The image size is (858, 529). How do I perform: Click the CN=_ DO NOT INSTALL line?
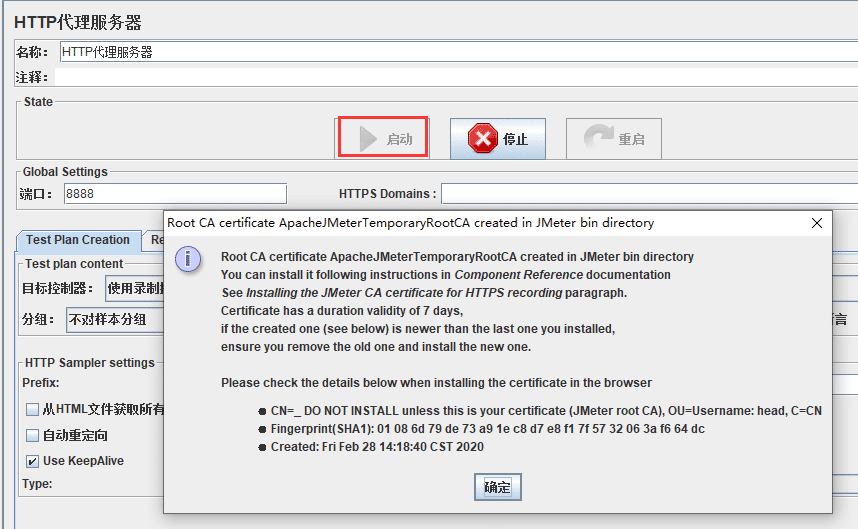tap(546, 411)
